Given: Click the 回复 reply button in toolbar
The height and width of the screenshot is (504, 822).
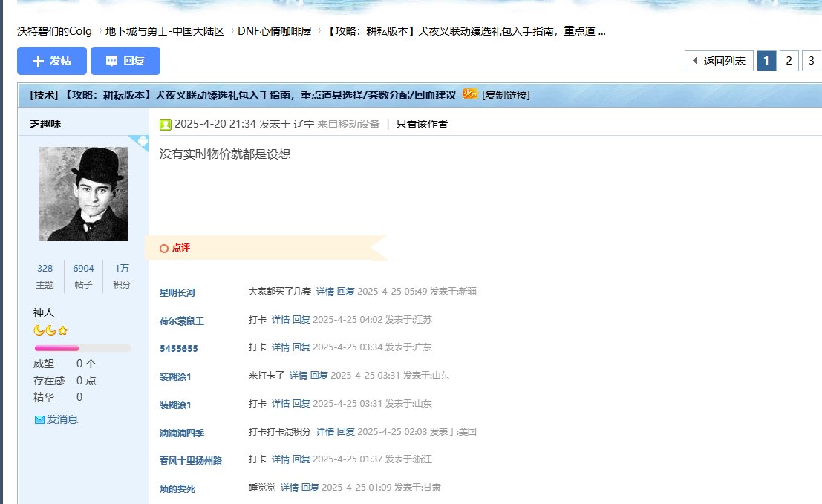Looking at the screenshot, I should [x=125, y=61].
